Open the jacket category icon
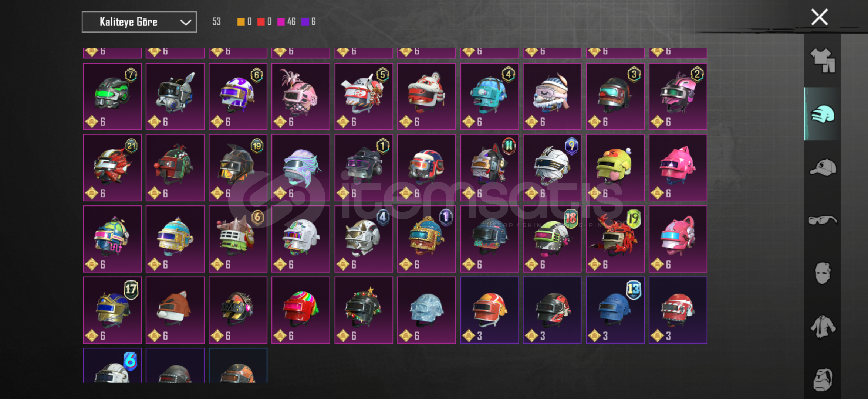Viewport: 868px width, 399px height. [823, 326]
